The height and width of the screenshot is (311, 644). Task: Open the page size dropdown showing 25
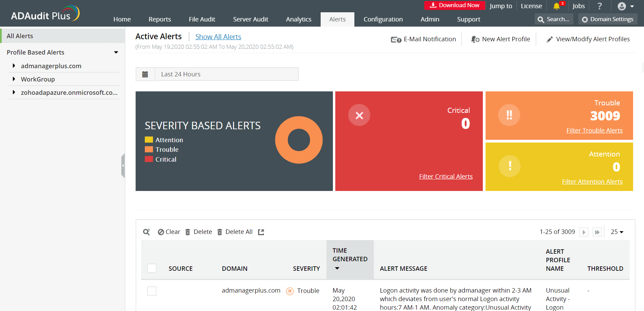pos(617,232)
